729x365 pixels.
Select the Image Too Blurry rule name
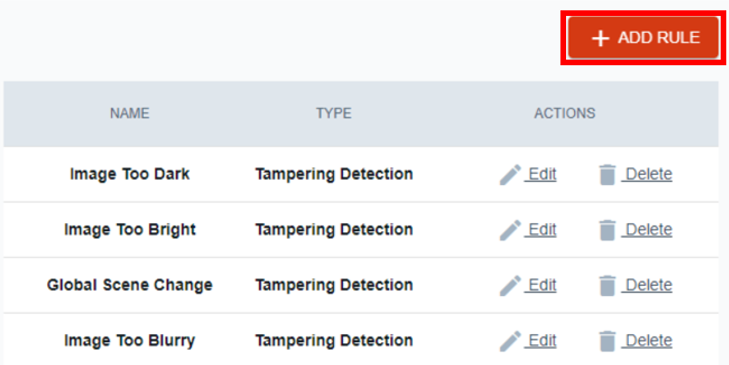tap(130, 341)
